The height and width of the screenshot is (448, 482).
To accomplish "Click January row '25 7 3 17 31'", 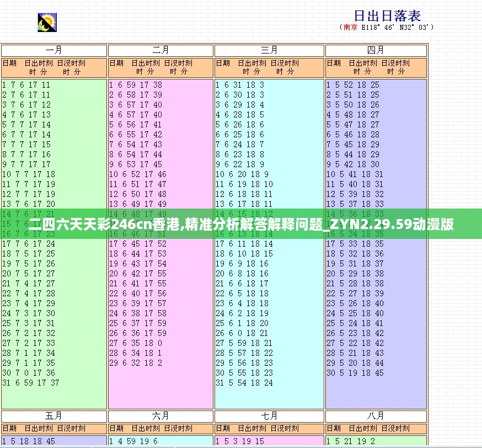I will [x=29, y=323].
